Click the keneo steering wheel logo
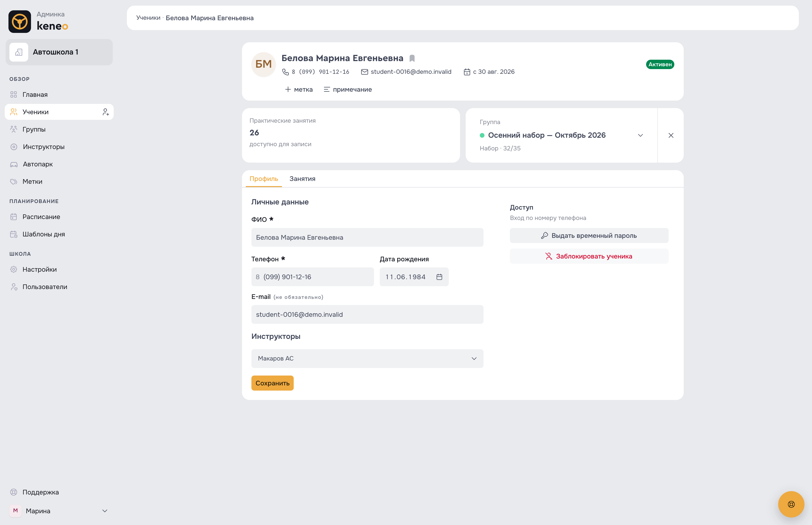 coord(20,21)
